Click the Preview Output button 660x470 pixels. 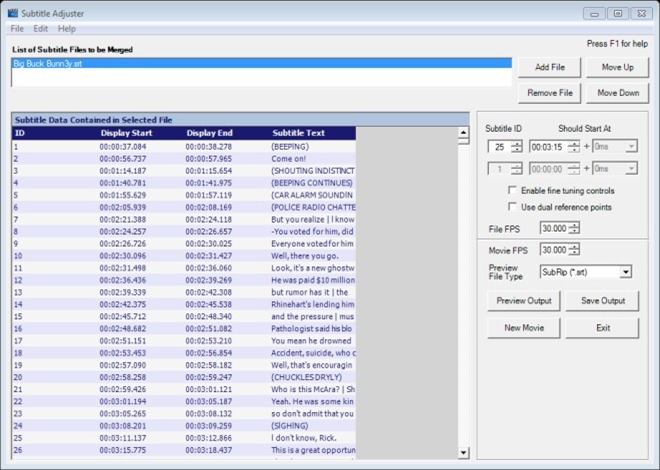(524, 301)
